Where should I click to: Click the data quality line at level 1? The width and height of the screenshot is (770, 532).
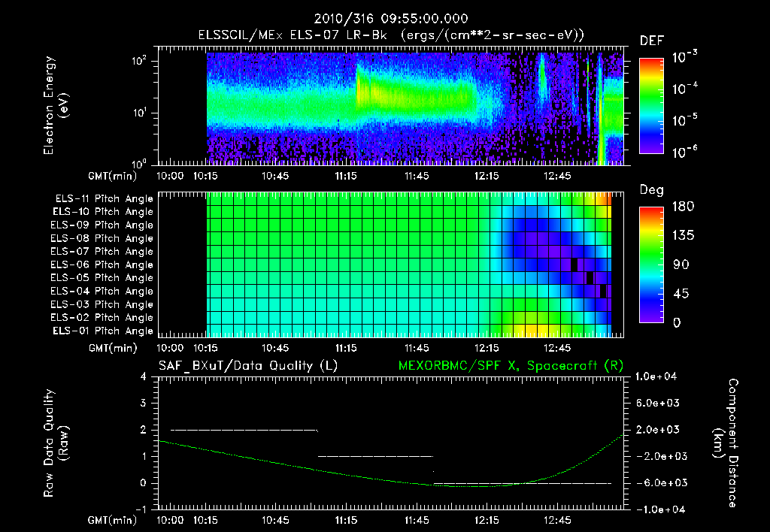376,456
